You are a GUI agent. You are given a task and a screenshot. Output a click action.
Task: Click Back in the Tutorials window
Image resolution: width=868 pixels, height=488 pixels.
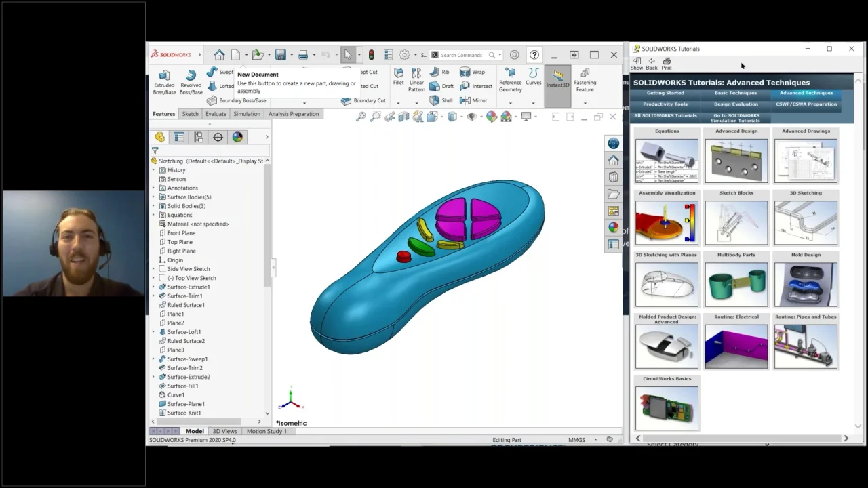652,64
